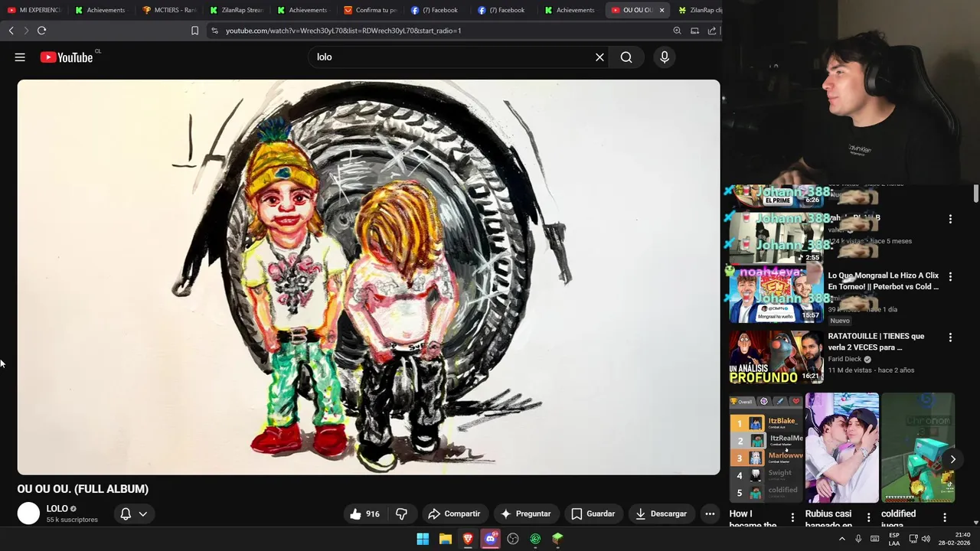The width and height of the screenshot is (980, 551).
Task: Switch to the ZilanRap Stream tab
Action: (x=237, y=10)
